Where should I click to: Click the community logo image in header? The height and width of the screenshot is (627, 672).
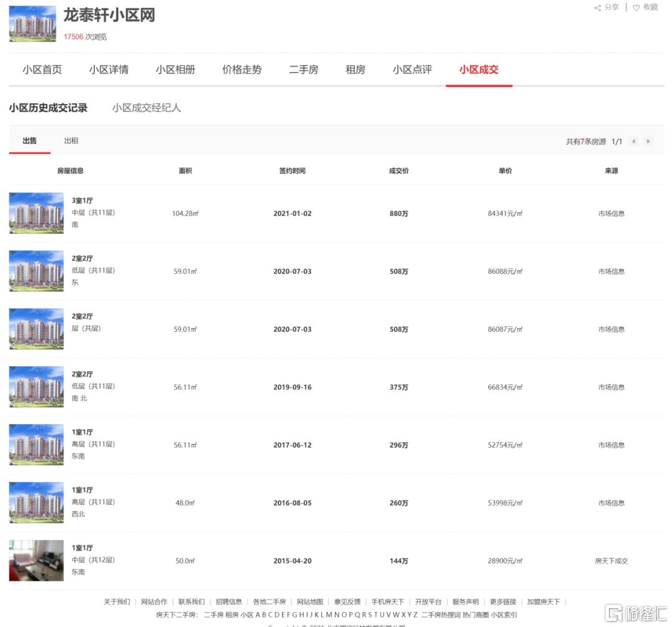(32, 24)
